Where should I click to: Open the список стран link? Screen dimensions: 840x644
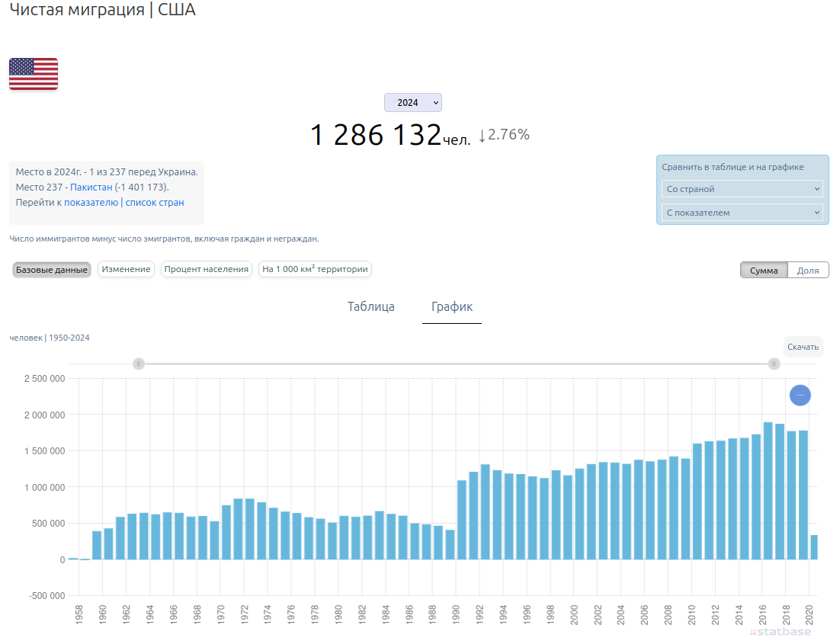pos(155,203)
